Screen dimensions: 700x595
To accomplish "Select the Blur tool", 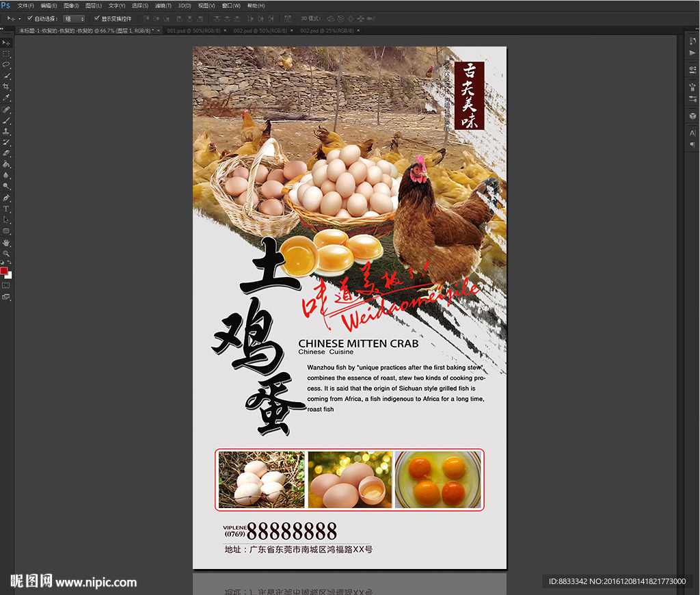I will click(x=6, y=175).
